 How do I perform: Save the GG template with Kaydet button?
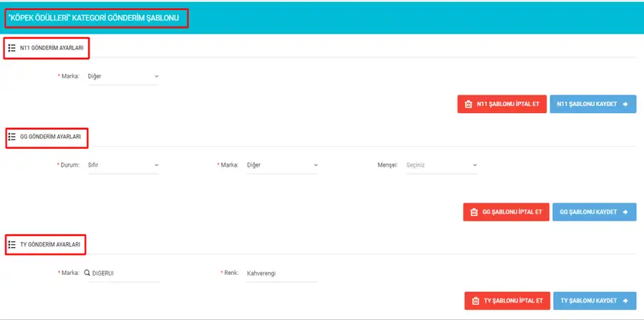point(595,212)
